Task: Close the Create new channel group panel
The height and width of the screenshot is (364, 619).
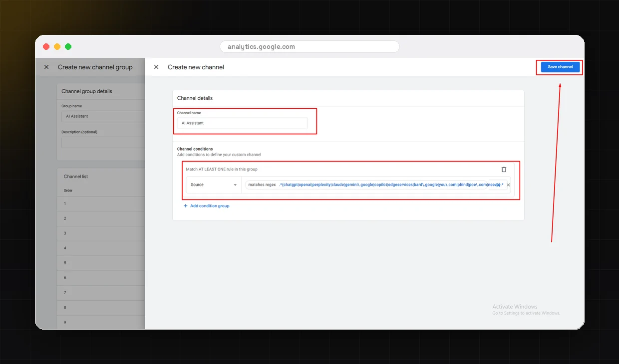Action: 46,67
